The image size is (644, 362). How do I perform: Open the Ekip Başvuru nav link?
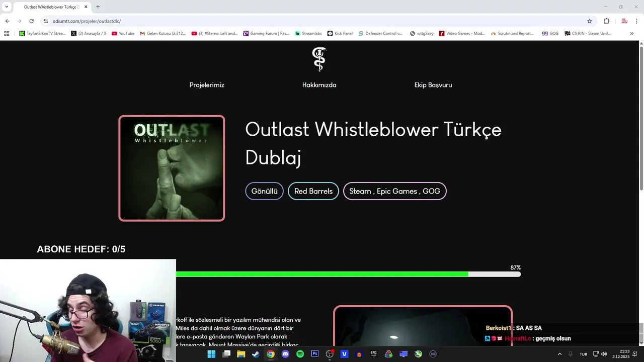433,85
